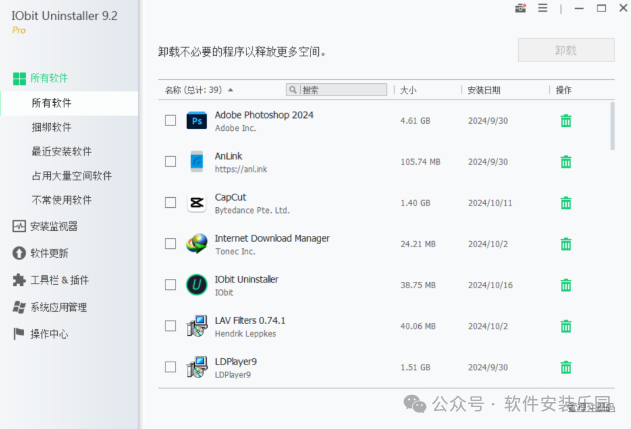
Task: Click the software list vertical scrollbar
Action: [x=612, y=126]
